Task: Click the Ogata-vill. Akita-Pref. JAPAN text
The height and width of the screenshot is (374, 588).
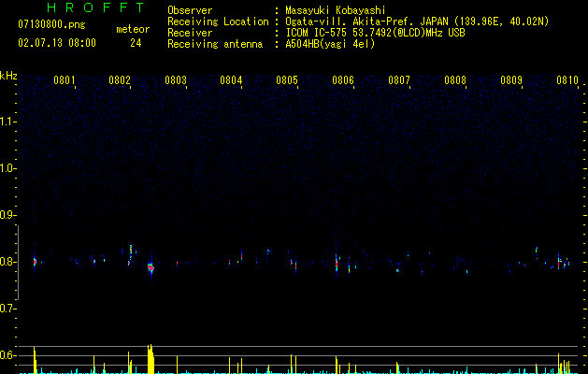Action: tap(366, 22)
